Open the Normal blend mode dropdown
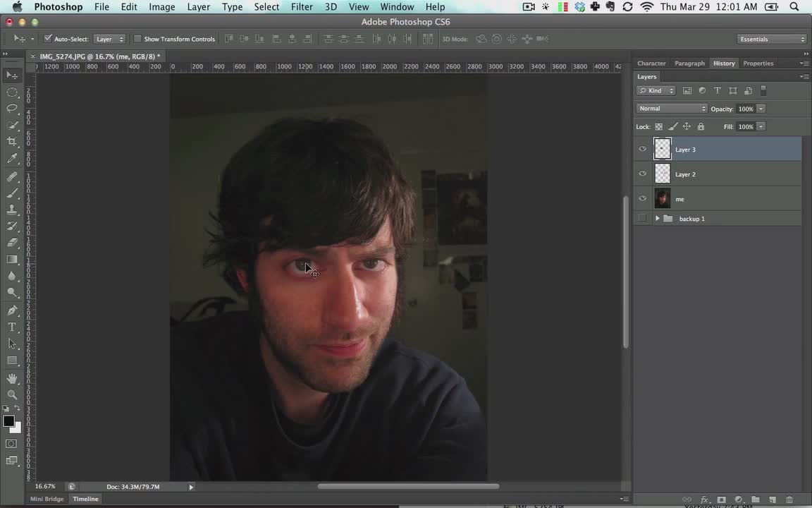 pyautogui.click(x=672, y=109)
